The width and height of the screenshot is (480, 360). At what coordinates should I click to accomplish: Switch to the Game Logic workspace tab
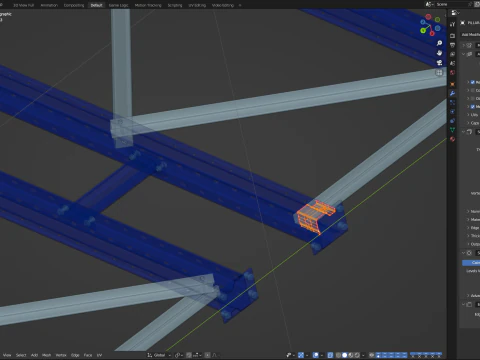coord(118,5)
